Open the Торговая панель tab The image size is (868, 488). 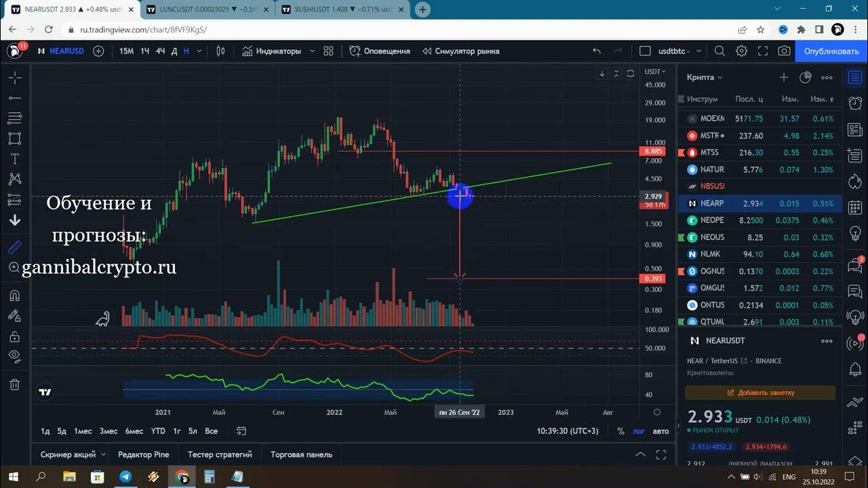(x=301, y=454)
